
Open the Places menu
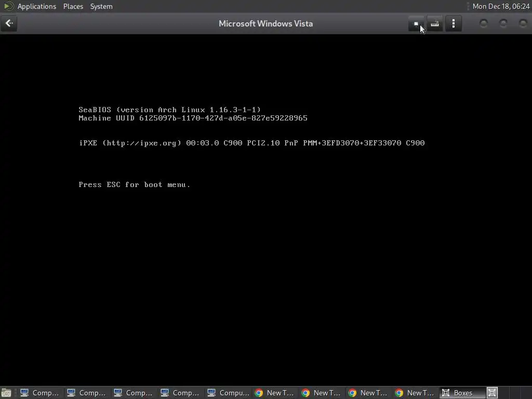(x=73, y=6)
